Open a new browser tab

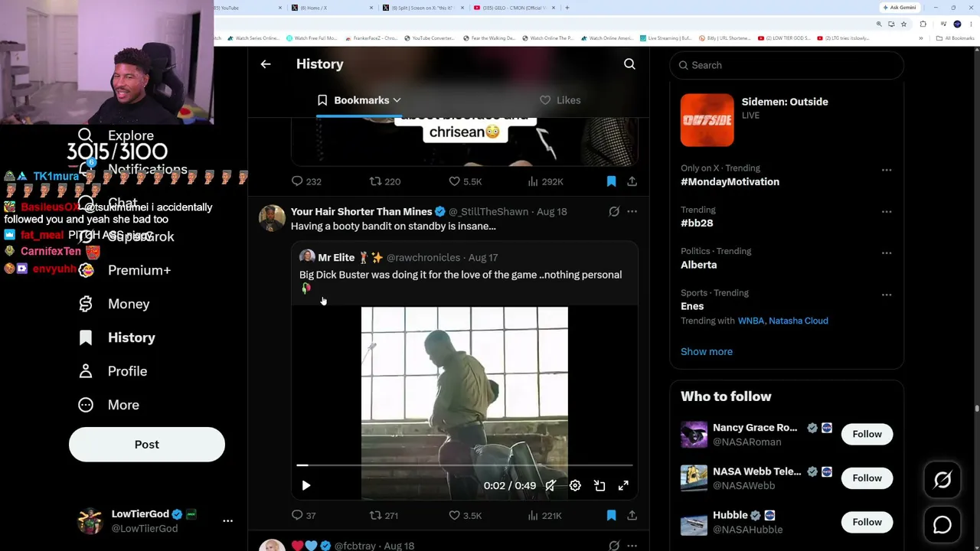click(567, 8)
